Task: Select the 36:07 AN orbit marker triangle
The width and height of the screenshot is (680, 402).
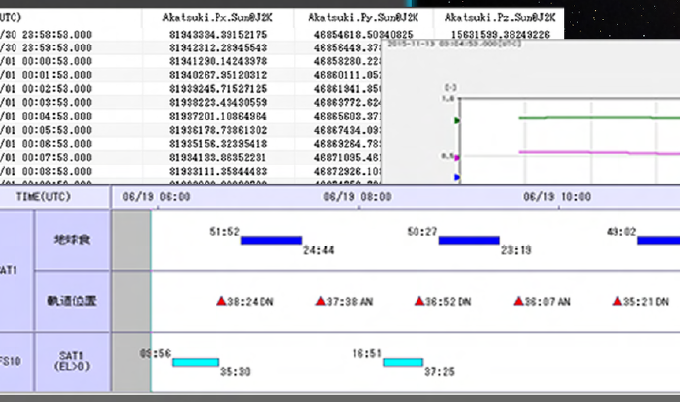Action: tap(518, 300)
